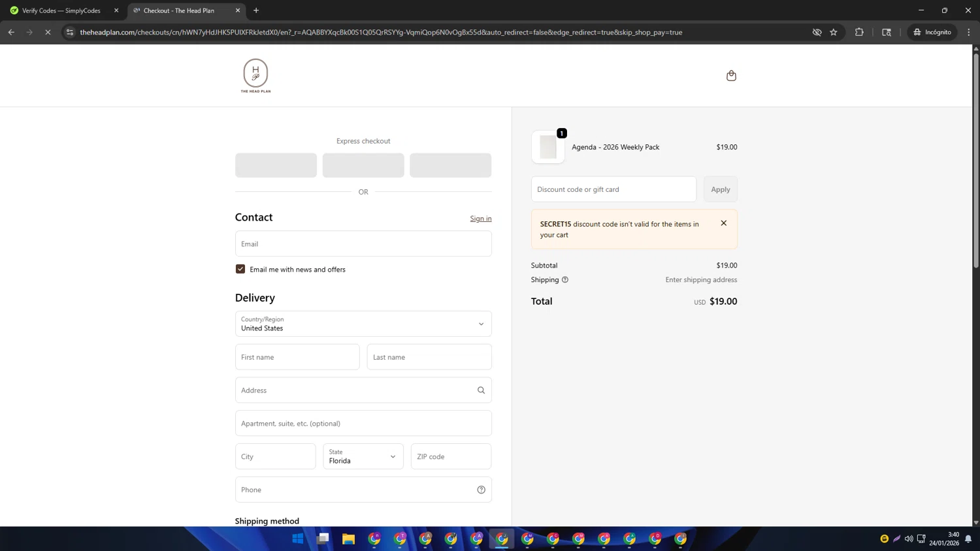Stop page loading with the X button
Image resolution: width=980 pixels, height=551 pixels.
coord(48,32)
